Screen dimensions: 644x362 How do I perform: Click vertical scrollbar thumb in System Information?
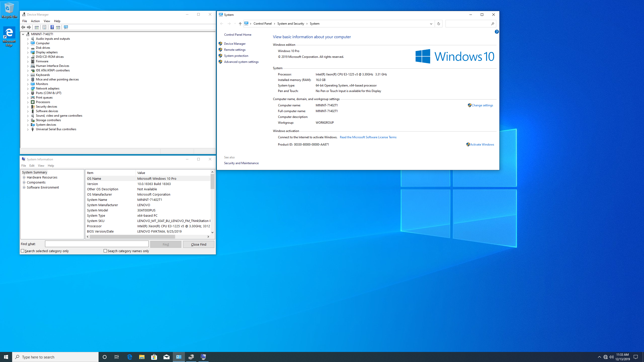[x=213, y=182]
